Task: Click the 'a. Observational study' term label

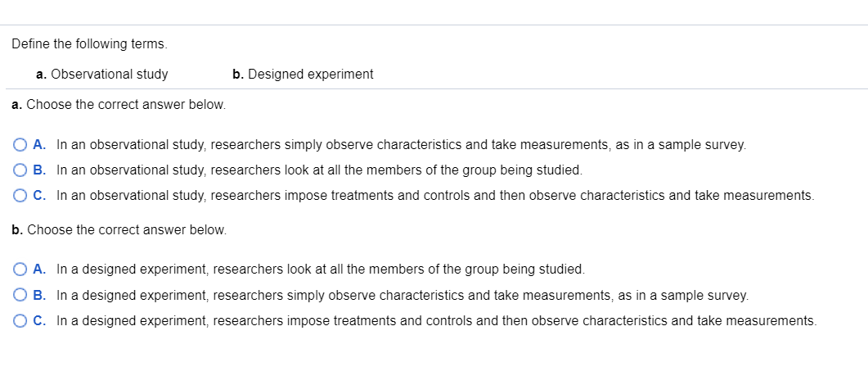Action: 102,75
